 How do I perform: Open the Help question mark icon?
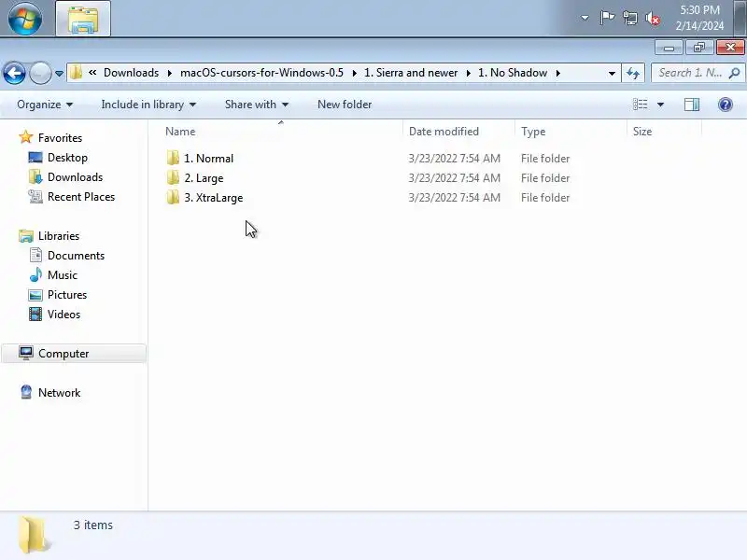point(726,105)
